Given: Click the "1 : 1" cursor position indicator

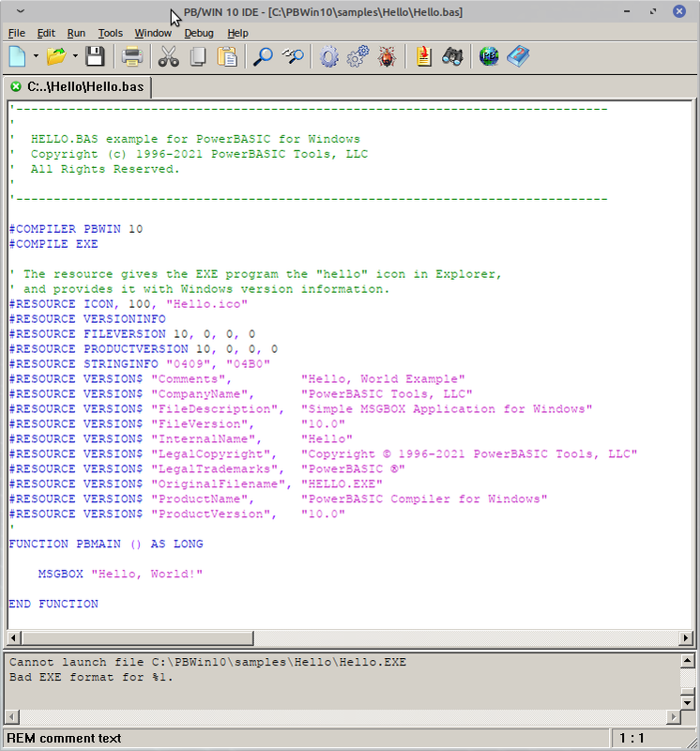Looking at the screenshot, I should click(632, 738).
